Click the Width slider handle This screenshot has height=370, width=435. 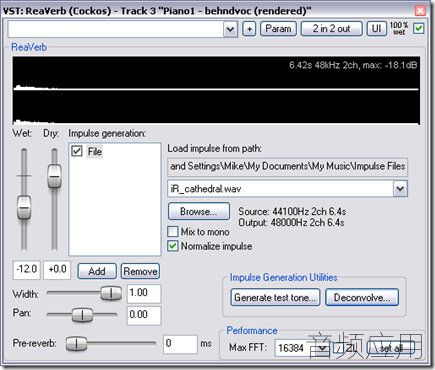(x=111, y=293)
